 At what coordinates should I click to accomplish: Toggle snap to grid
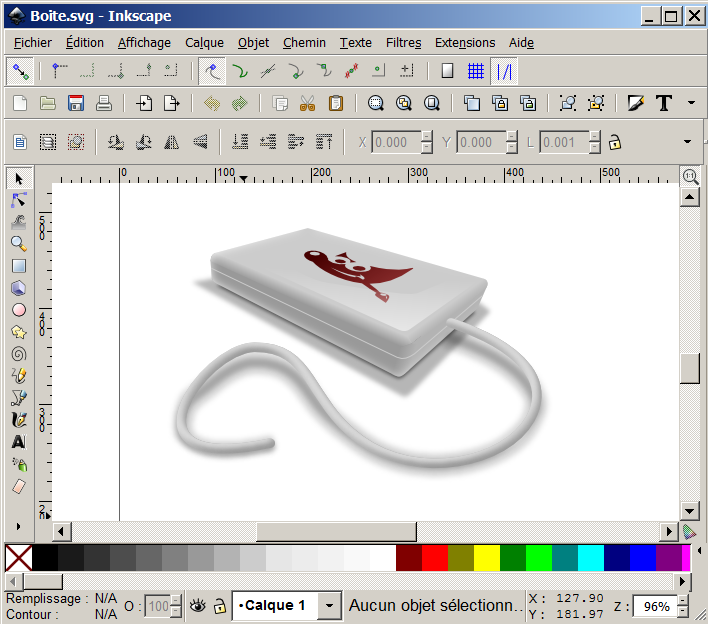475,71
